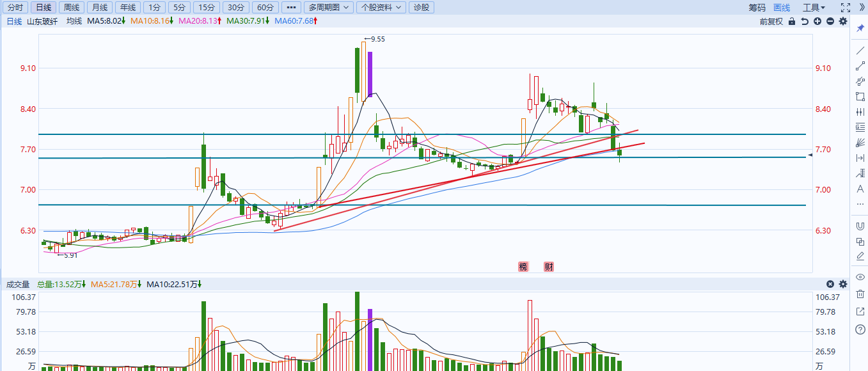The image size is (868, 371).
Task: Select the text annotation tool
Action: pyautogui.click(x=860, y=189)
